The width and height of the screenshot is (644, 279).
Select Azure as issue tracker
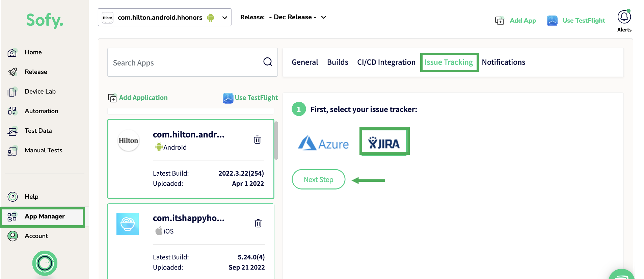323,143
